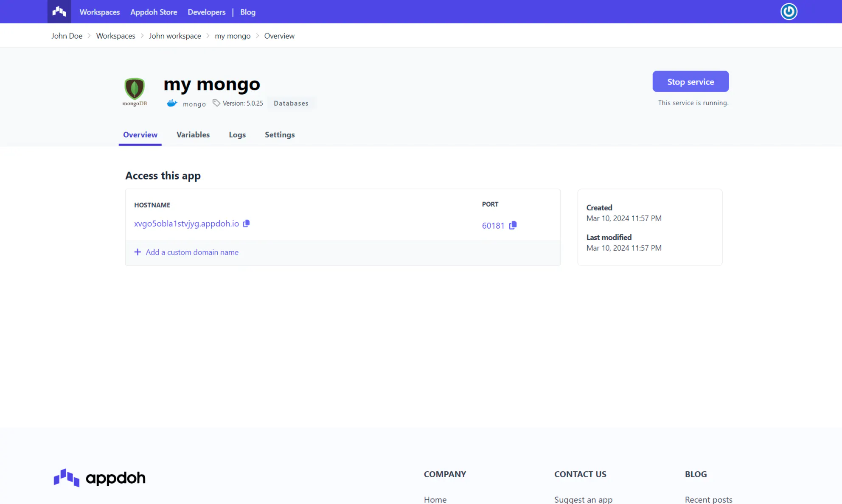Click the port number 60181
Screen dimensions: 842x504
pyautogui.click(x=493, y=226)
